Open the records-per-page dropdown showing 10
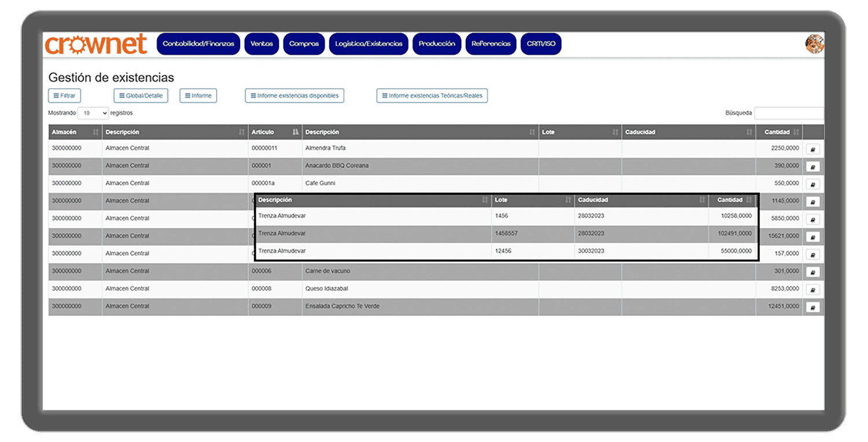 click(x=93, y=113)
